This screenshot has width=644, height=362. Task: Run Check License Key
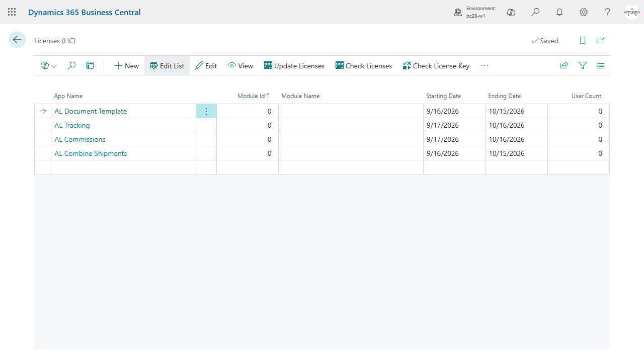click(x=436, y=65)
